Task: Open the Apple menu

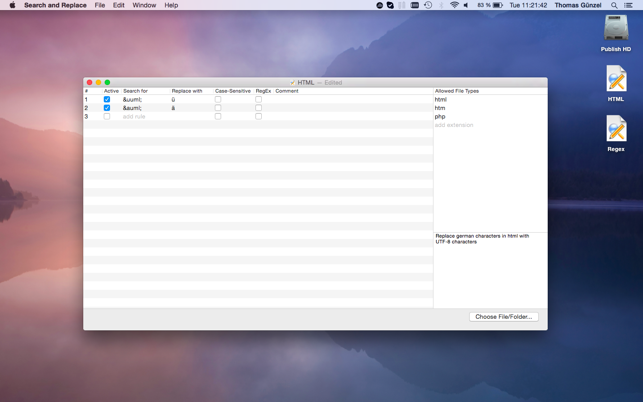Action: (12, 5)
